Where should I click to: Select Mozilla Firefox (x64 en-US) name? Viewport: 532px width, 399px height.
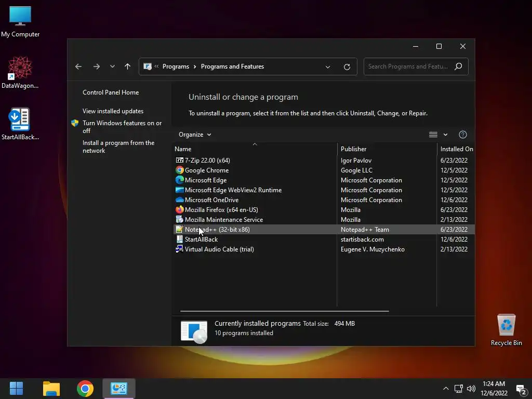coord(221,210)
